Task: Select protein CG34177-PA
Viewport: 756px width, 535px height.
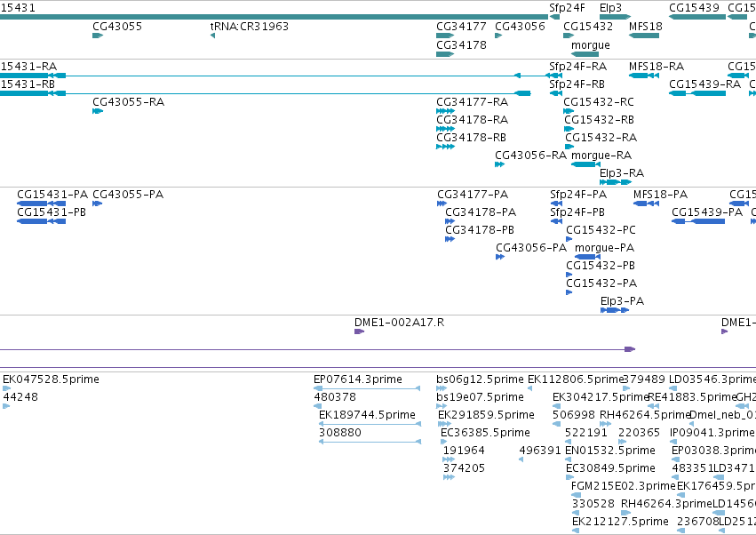Action: tap(473, 195)
